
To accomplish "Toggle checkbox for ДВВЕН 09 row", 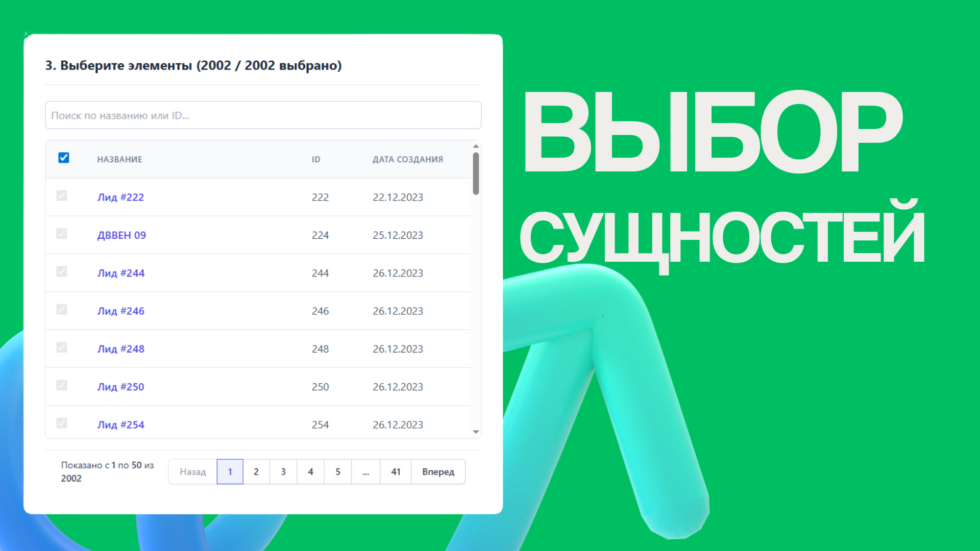I will 62,234.
